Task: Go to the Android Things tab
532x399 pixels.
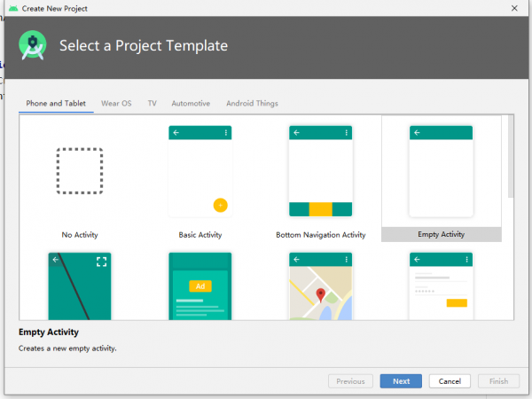Action: [252, 104]
